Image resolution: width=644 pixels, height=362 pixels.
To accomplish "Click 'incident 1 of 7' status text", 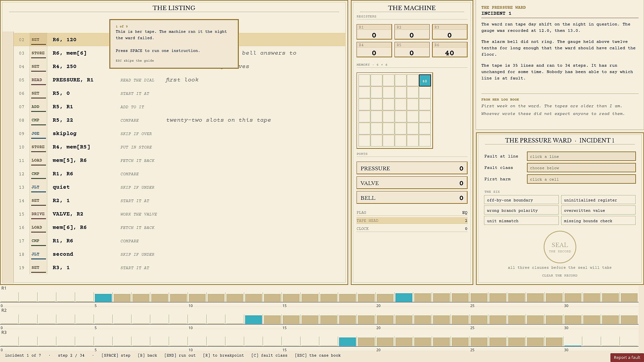I will click(x=23, y=355).
